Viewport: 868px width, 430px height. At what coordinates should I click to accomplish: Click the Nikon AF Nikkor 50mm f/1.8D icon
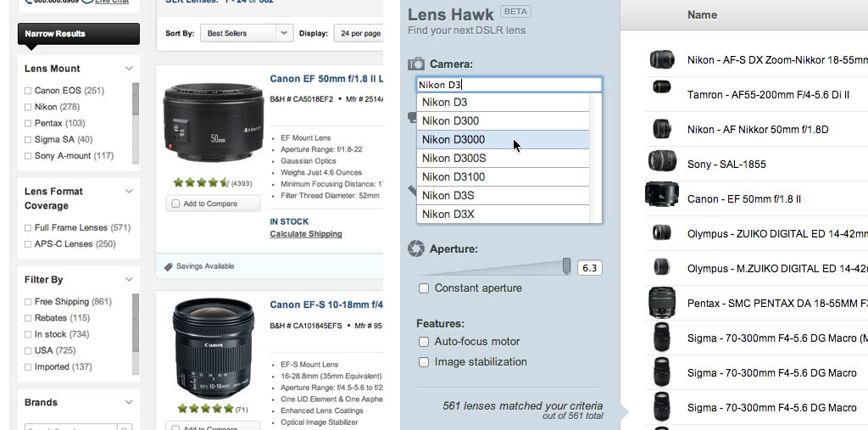click(661, 129)
